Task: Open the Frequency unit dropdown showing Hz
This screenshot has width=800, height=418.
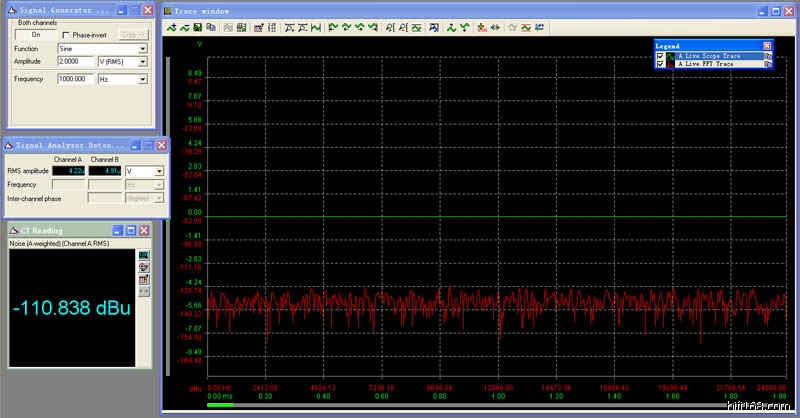Action: [142, 78]
